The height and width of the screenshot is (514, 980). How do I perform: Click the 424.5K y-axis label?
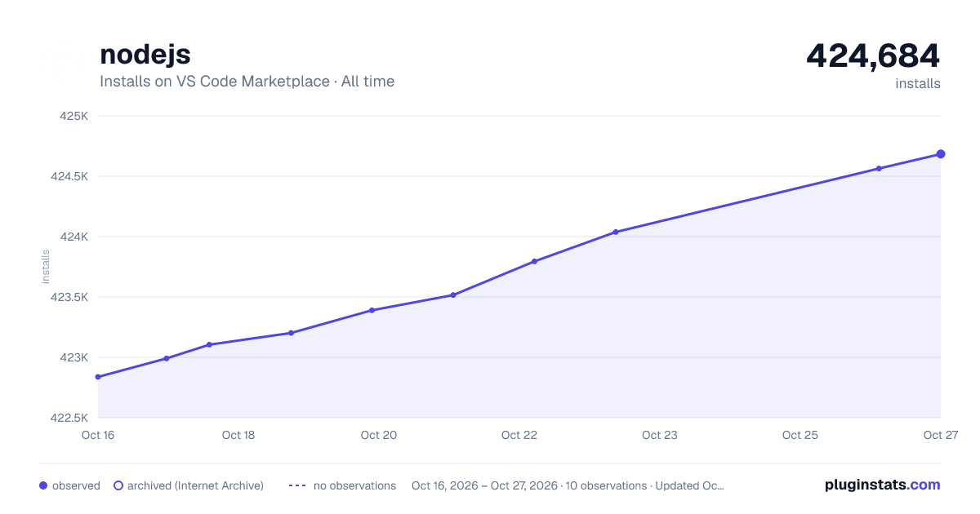tap(69, 176)
